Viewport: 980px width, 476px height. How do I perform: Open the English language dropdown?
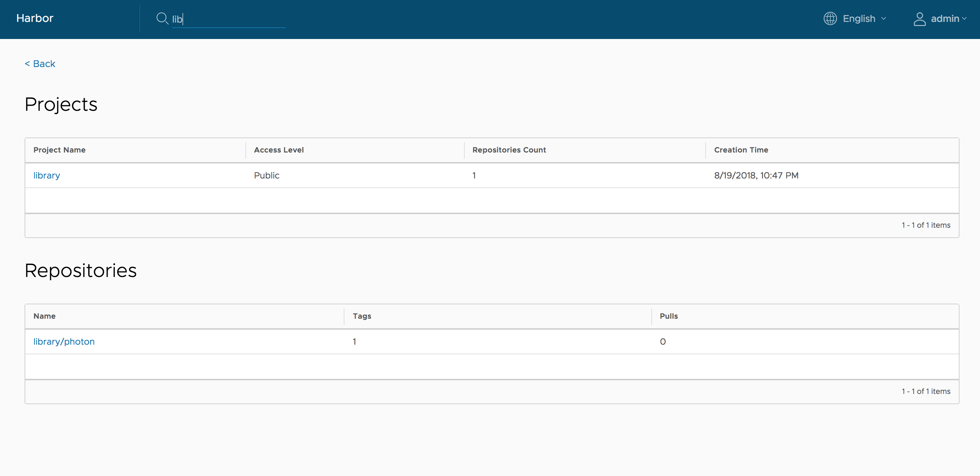(x=859, y=18)
